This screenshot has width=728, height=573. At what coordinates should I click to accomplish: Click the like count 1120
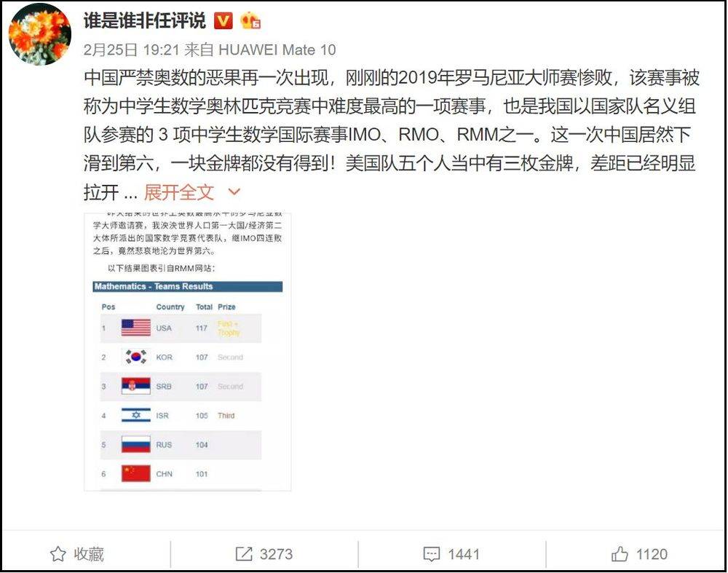click(x=652, y=554)
